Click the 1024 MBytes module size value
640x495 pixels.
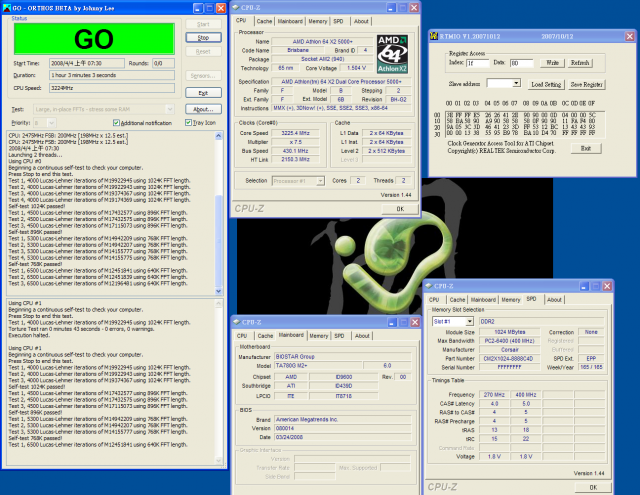coord(509,332)
